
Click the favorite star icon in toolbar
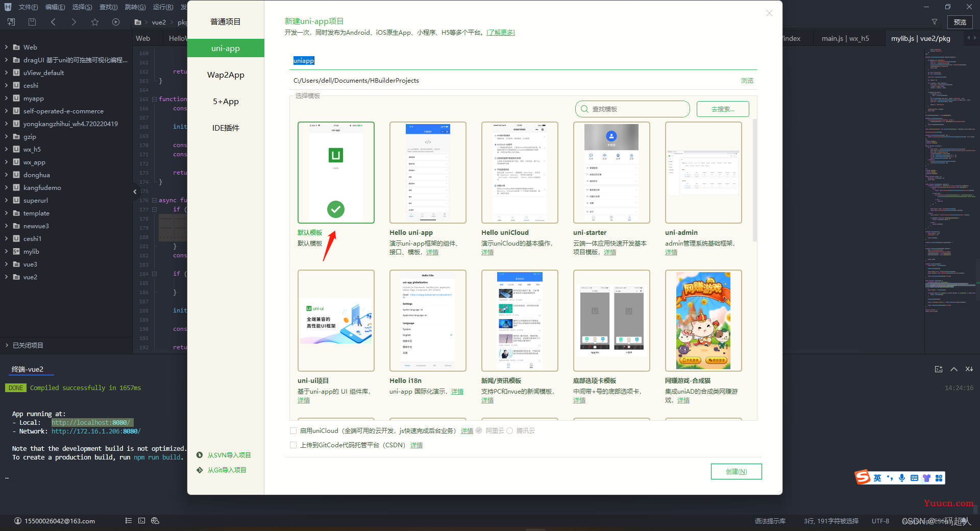coord(95,22)
